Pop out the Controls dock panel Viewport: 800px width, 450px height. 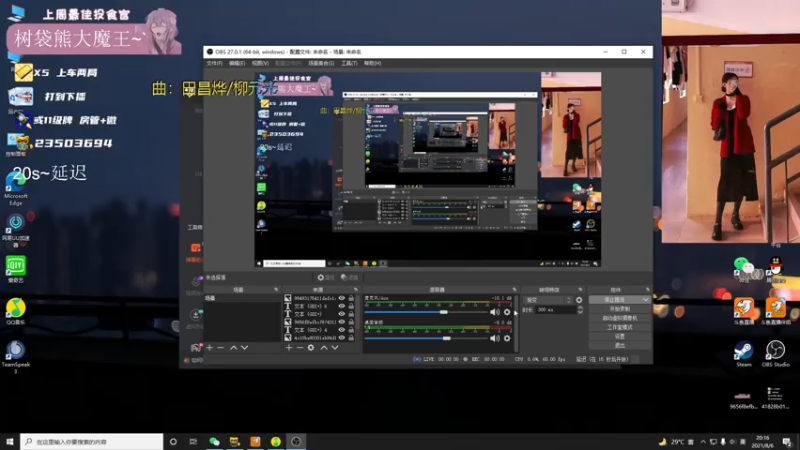(647, 290)
